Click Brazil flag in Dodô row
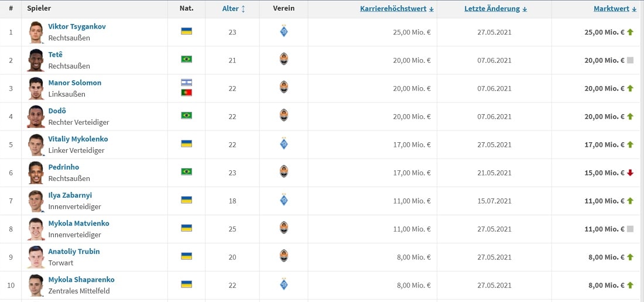The image size is (644, 302). (x=187, y=115)
